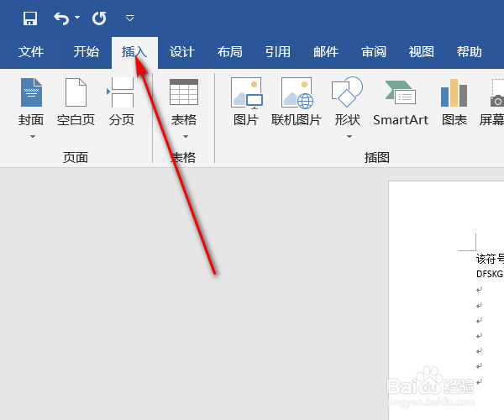Switch to the 审阅 (Review) tab
This screenshot has height=420, width=504.
pos(374,52)
